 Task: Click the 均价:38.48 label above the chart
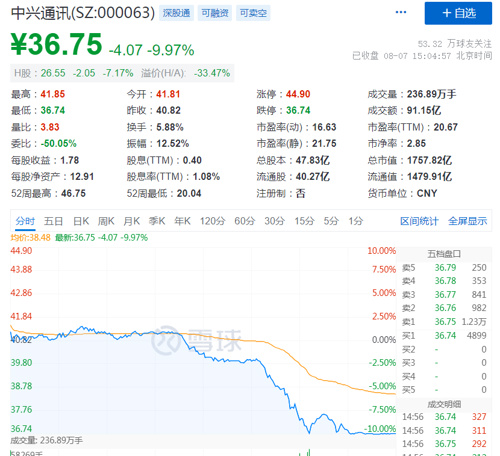[x=30, y=238]
